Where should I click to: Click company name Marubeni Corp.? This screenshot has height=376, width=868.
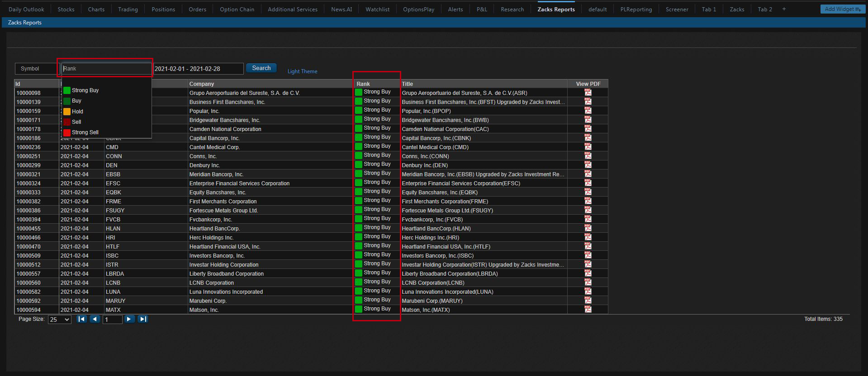208,301
